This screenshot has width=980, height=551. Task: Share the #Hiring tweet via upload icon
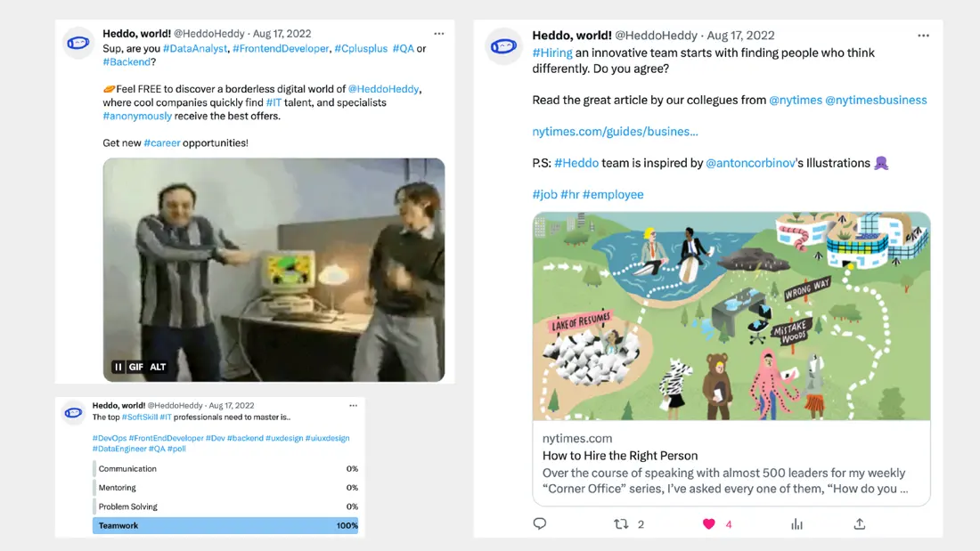coord(860,524)
